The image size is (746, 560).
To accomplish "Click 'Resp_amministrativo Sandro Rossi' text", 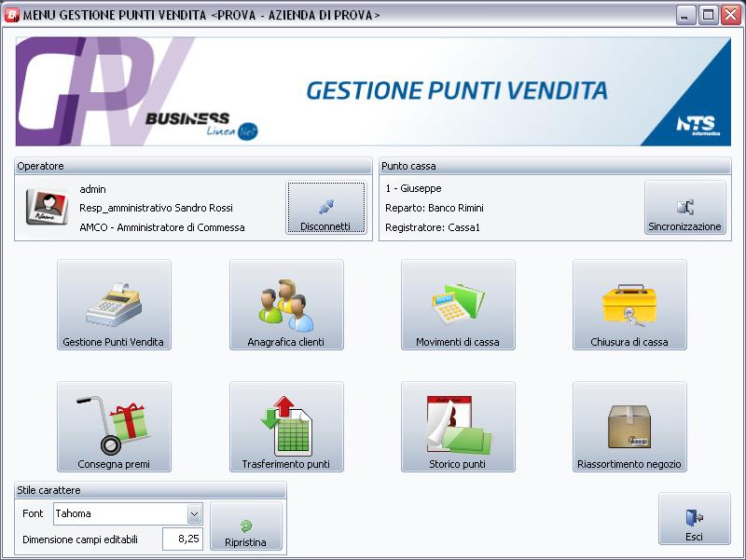I will pyautogui.click(x=156, y=208).
